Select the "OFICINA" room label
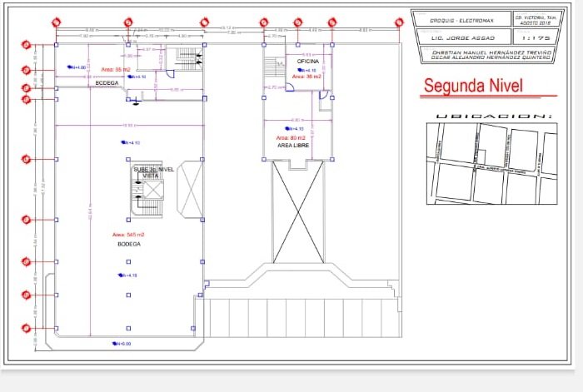583x392 pixels. click(297, 62)
